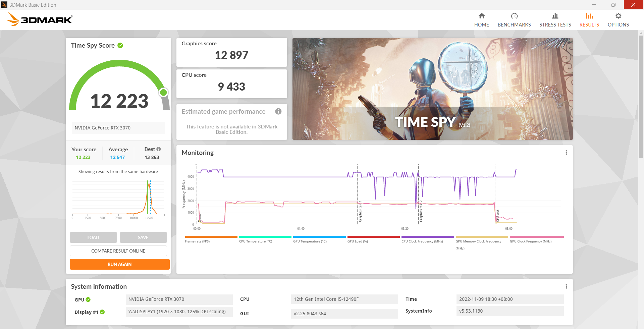Open the Estimated game performance info icon
The width and height of the screenshot is (644, 329).
278,111
